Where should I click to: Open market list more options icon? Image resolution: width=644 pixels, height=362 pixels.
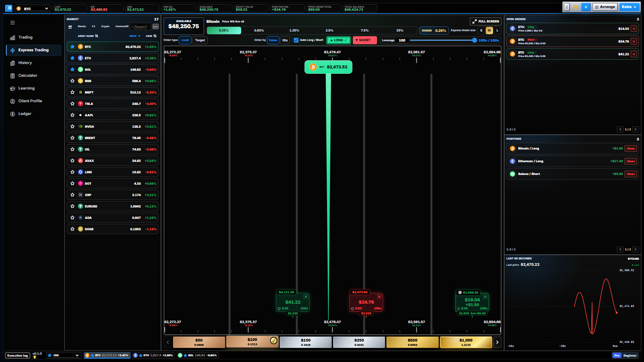coord(155,26)
